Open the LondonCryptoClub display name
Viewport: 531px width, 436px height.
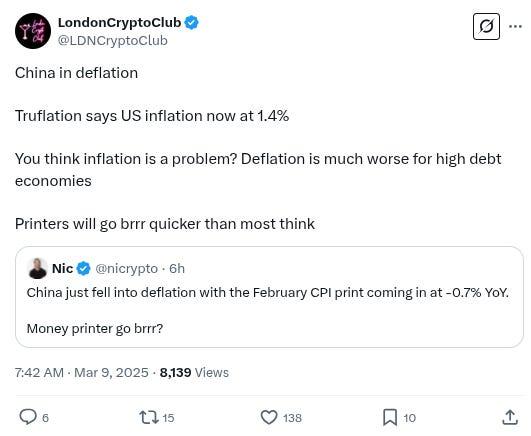(x=120, y=23)
